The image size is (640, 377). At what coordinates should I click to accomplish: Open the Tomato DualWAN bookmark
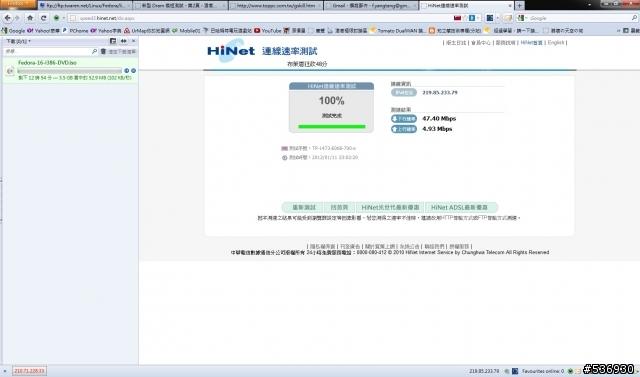click(x=398, y=31)
